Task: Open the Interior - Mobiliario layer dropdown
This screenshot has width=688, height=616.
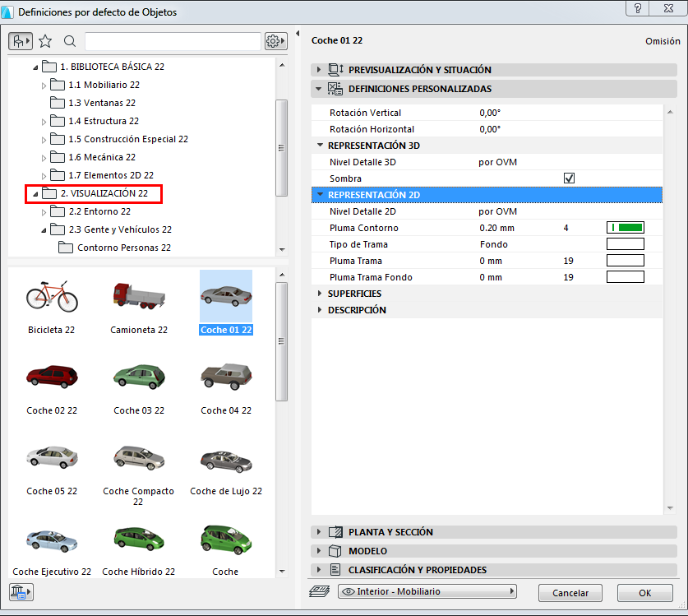Action: (x=427, y=591)
